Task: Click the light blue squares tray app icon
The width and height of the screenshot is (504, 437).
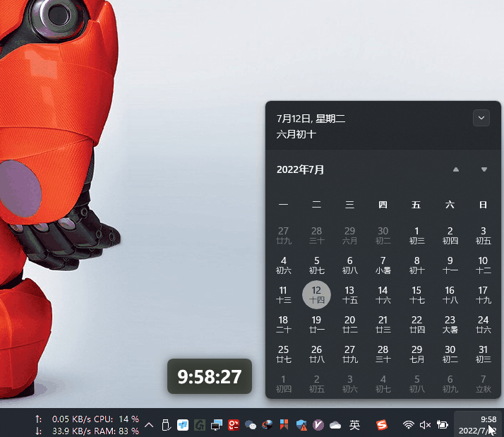Action: 183,425
